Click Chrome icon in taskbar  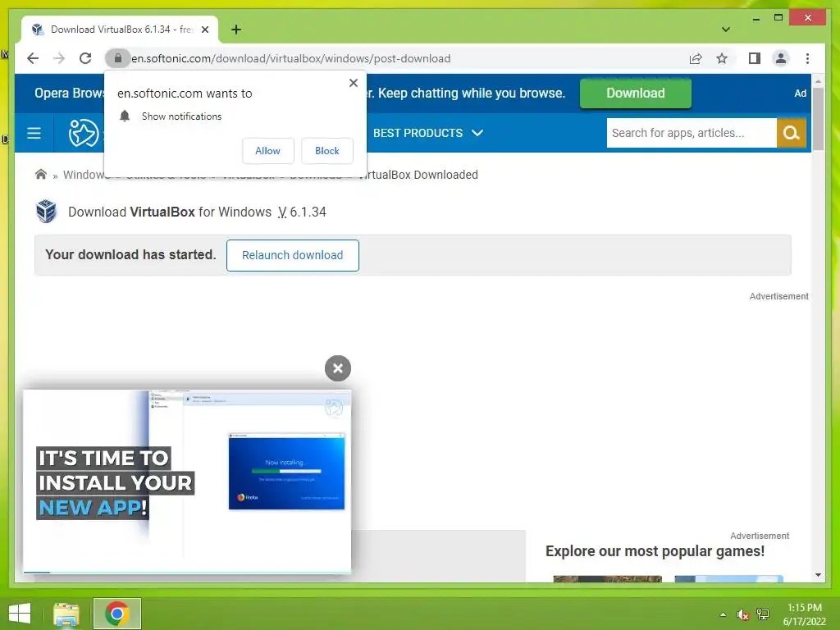pyautogui.click(x=116, y=614)
